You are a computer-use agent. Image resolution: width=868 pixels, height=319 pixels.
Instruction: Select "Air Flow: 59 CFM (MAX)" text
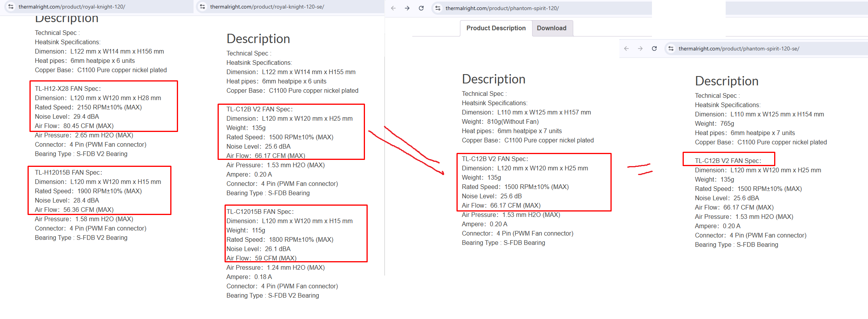coord(261,258)
